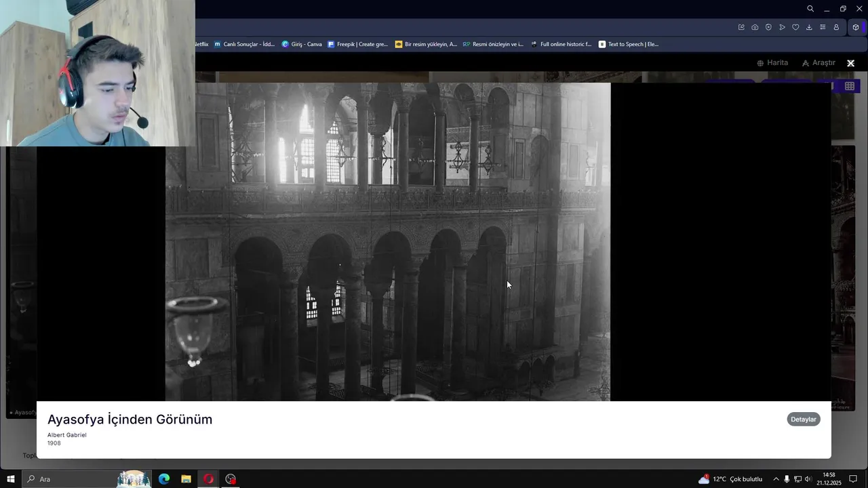Click the microphone tray icon
The height and width of the screenshot is (488, 868).
pos(787,479)
